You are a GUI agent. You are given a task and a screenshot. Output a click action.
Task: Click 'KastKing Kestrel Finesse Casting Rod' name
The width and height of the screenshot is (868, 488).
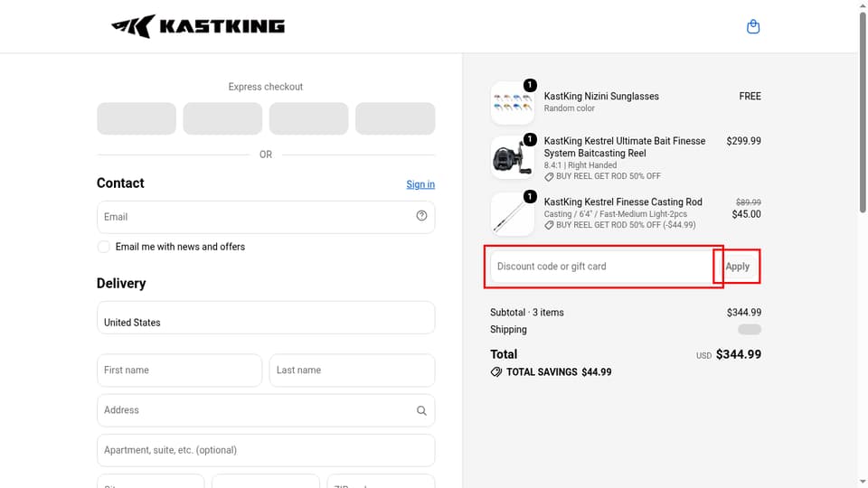pyautogui.click(x=623, y=202)
